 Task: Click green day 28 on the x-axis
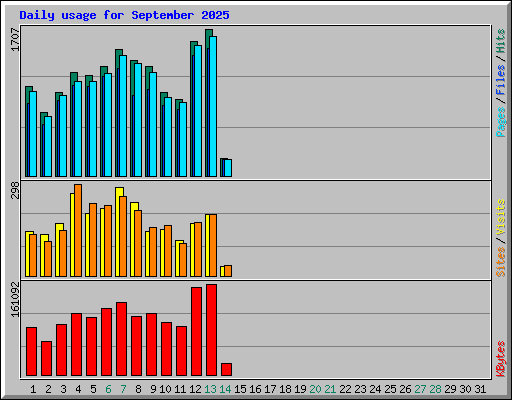coord(435,389)
